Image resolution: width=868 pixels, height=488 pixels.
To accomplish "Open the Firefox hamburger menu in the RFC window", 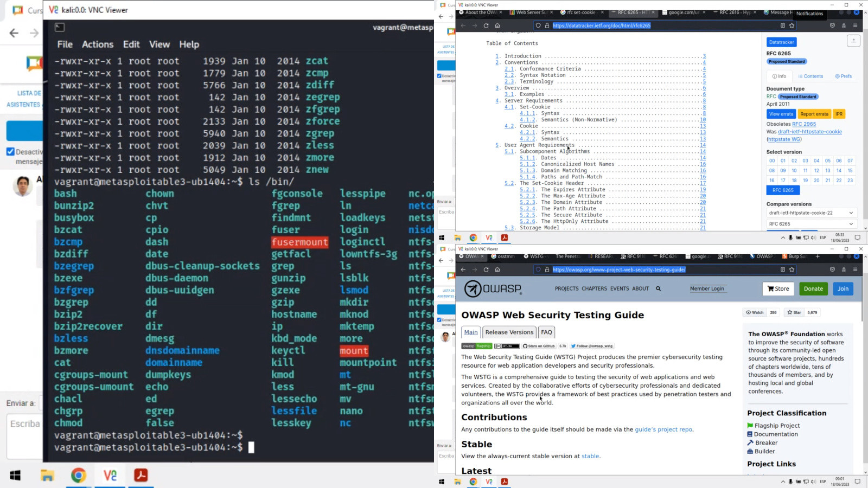I will 856,25.
